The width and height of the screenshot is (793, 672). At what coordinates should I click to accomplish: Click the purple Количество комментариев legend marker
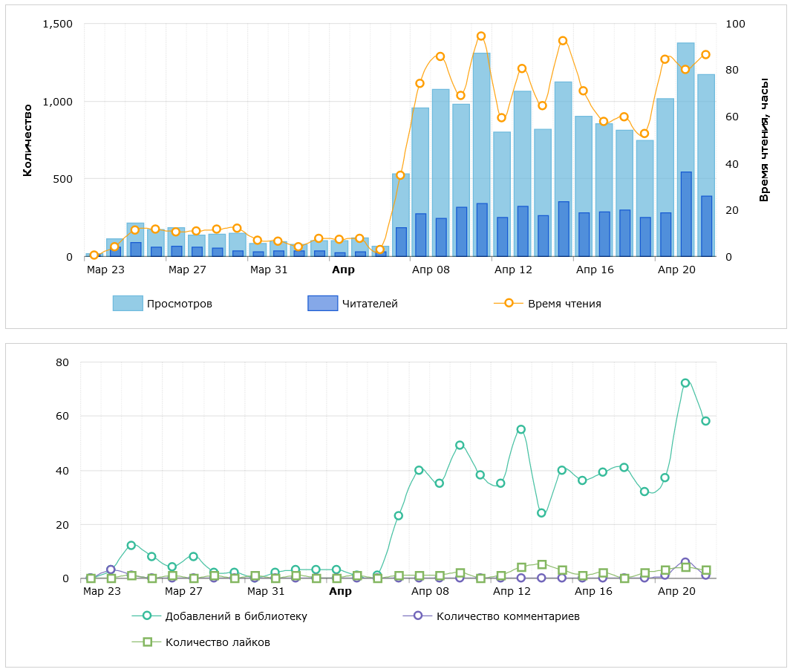pos(417,616)
